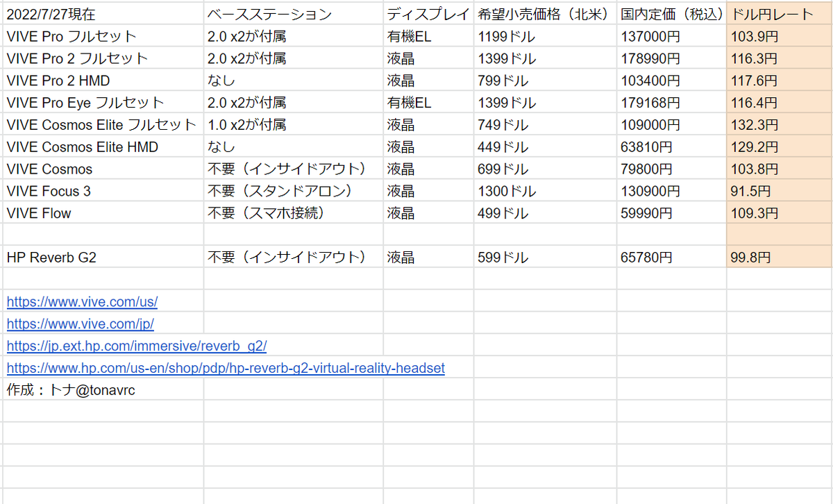
Task: Select the cell '1.0 x2が付属'
Action: point(294,126)
